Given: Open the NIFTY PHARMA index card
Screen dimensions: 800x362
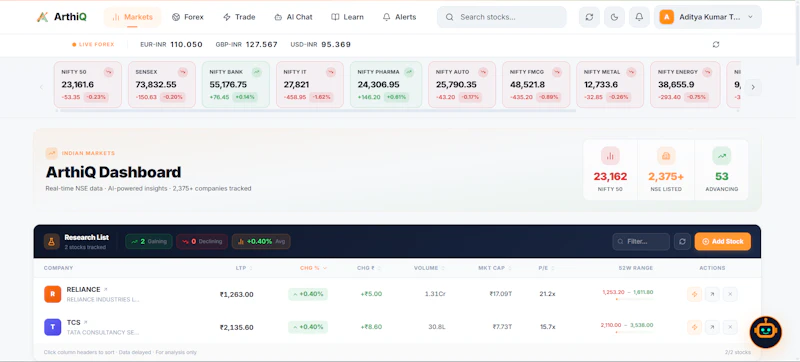Looking at the screenshot, I should pos(386,85).
